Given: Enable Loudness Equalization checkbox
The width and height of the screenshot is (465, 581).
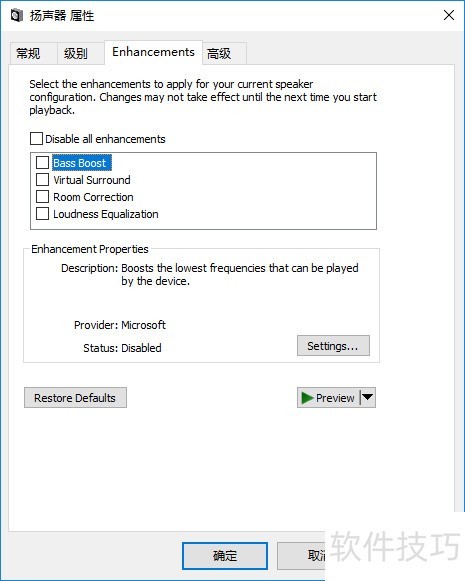Looking at the screenshot, I should point(42,213).
